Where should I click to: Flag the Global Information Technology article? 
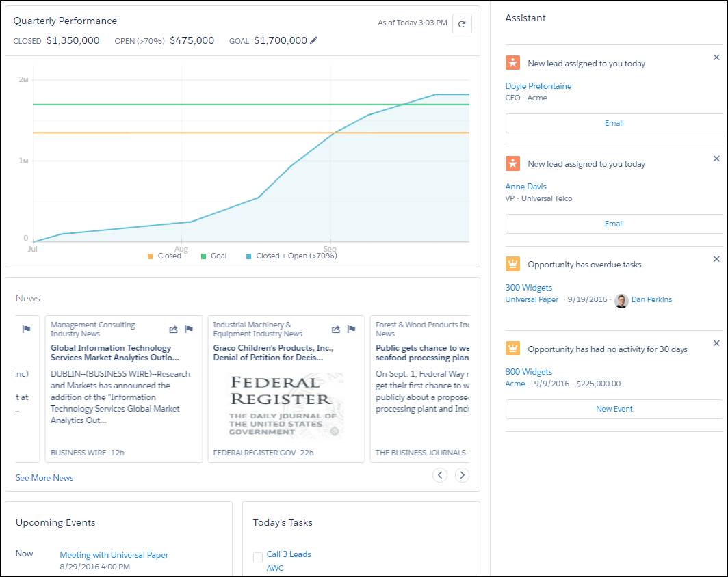point(189,329)
